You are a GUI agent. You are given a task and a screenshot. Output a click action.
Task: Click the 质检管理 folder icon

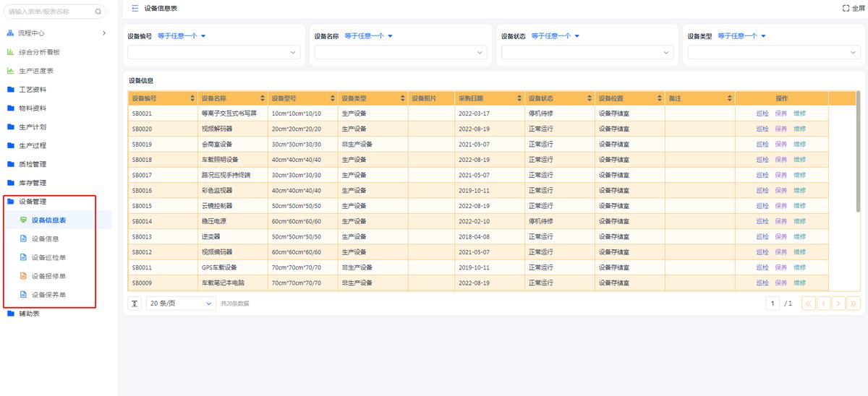11,164
